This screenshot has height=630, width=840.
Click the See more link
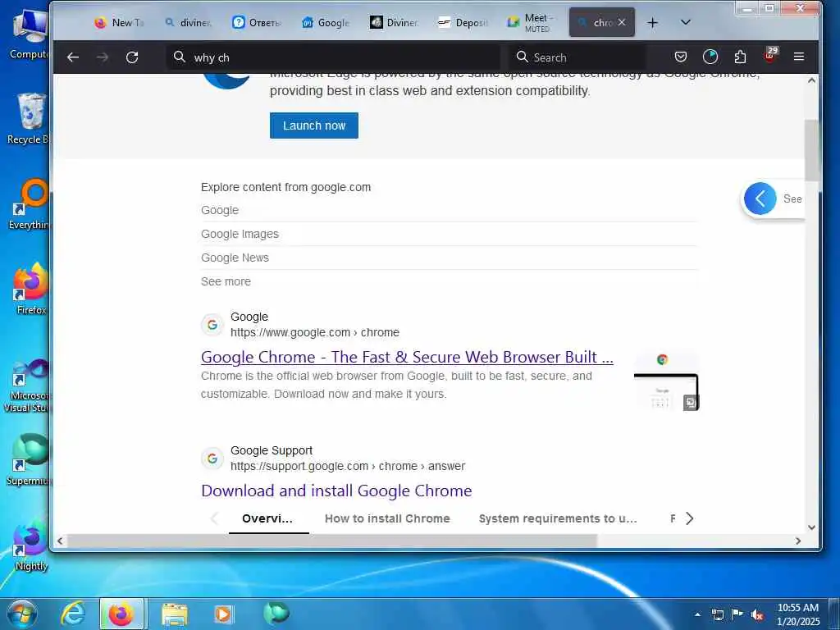click(x=226, y=281)
